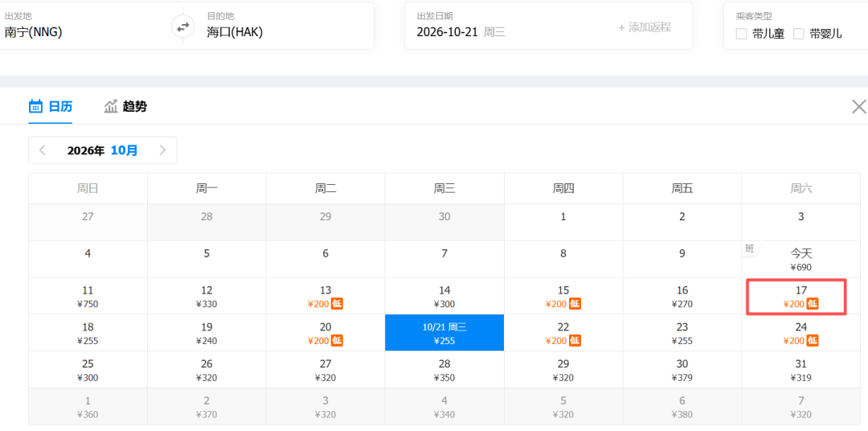Click the 班 workday badge

750,248
